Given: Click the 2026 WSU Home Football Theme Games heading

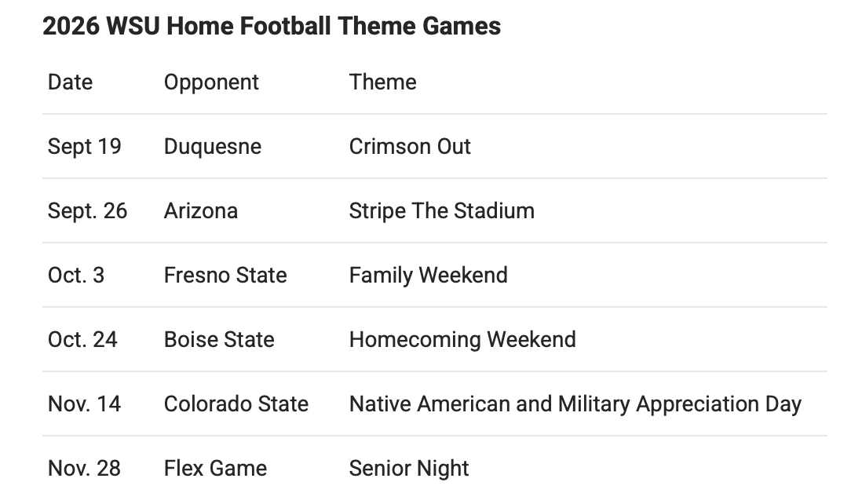Looking at the screenshot, I should [272, 26].
